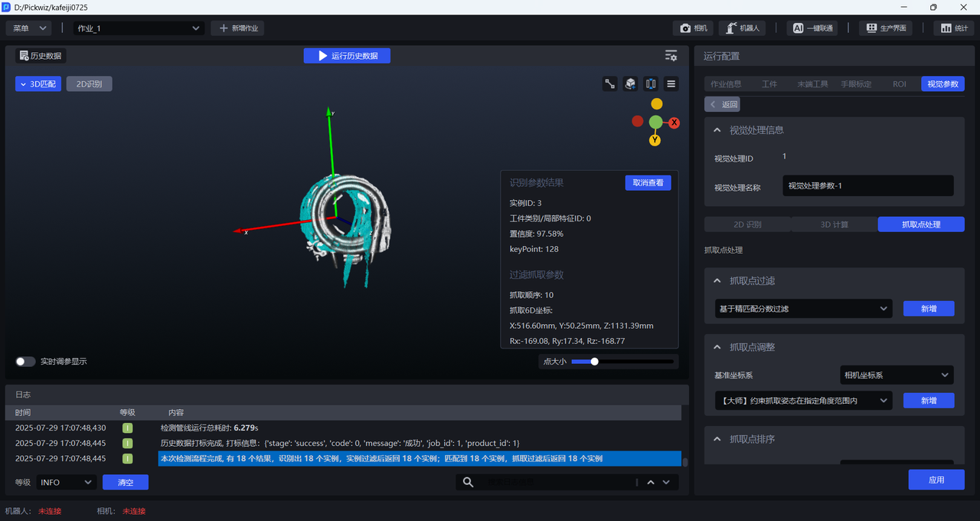Collapse the 抓取点过滤 section
The height and width of the screenshot is (521, 980).
tap(717, 281)
